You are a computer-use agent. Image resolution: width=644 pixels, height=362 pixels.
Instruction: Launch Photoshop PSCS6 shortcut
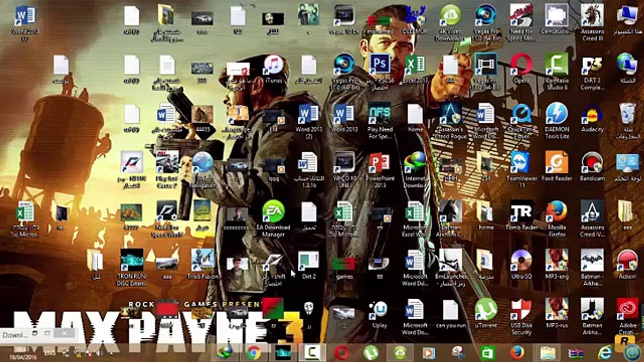point(380,69)
